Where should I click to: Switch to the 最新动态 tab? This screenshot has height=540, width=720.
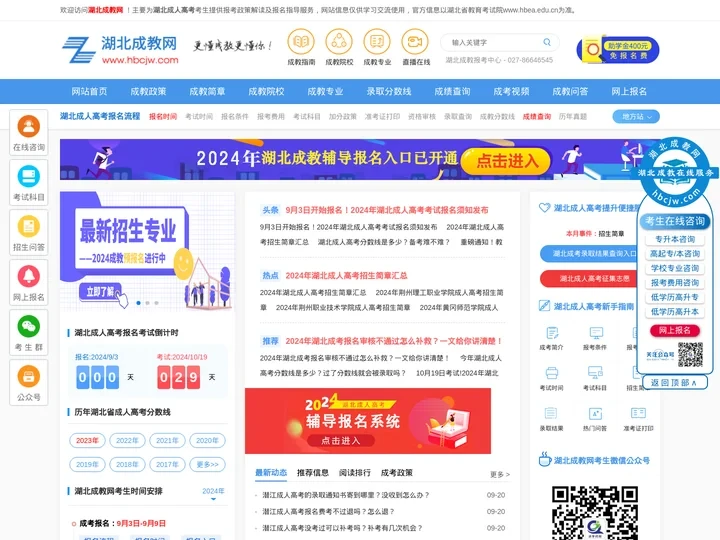[271, 472]
